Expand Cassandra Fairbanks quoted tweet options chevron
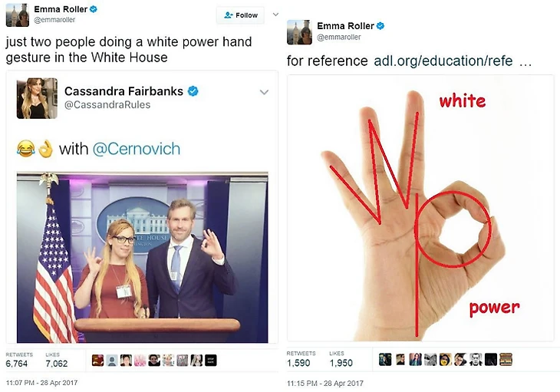The image size is (560, 392). (264, 93)
